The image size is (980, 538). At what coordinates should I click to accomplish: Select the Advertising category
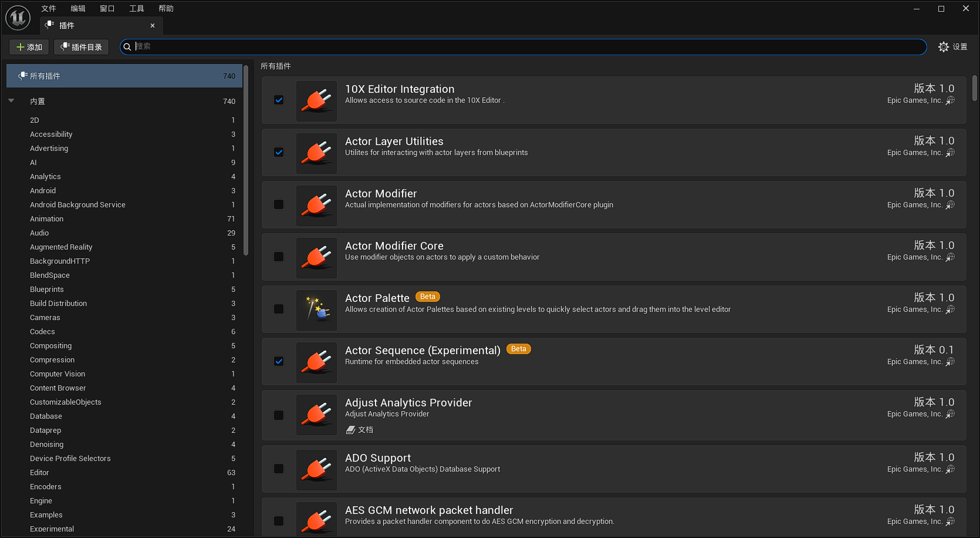124,148
